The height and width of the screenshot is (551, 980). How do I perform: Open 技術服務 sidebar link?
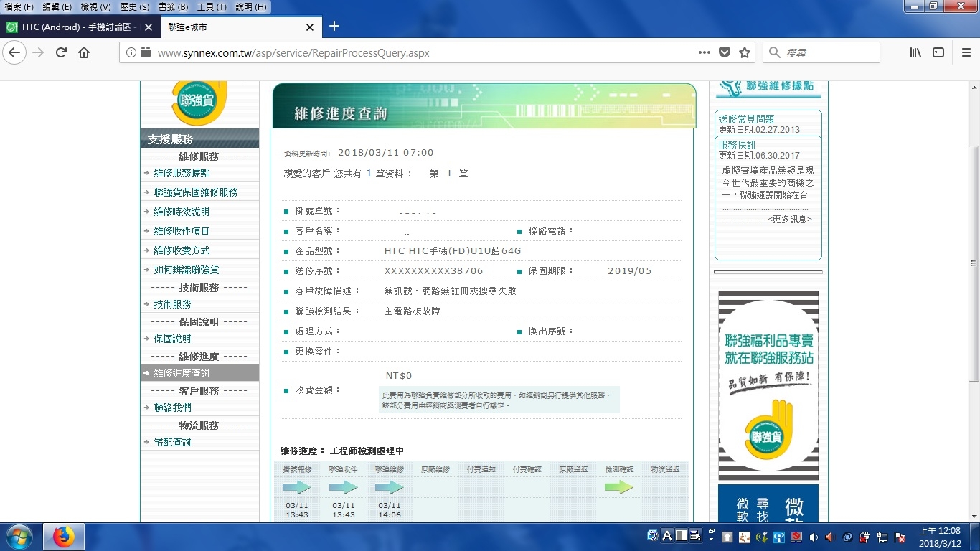tap(173, 304)
